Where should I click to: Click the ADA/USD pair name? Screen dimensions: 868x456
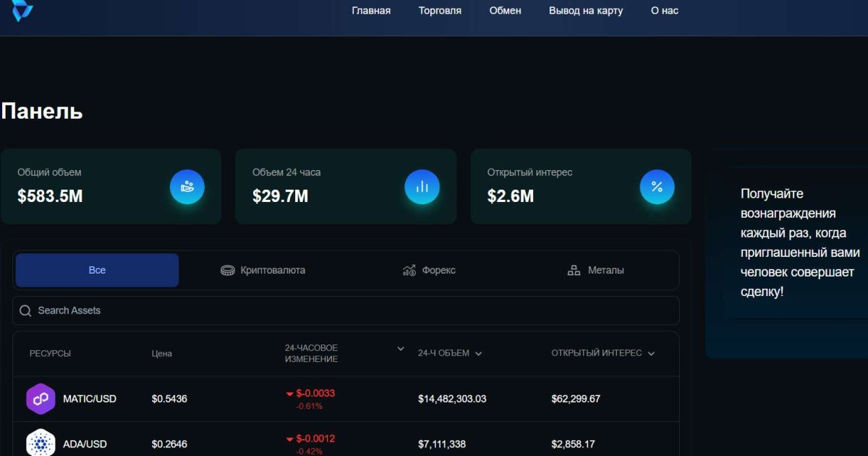pos(85,444)
